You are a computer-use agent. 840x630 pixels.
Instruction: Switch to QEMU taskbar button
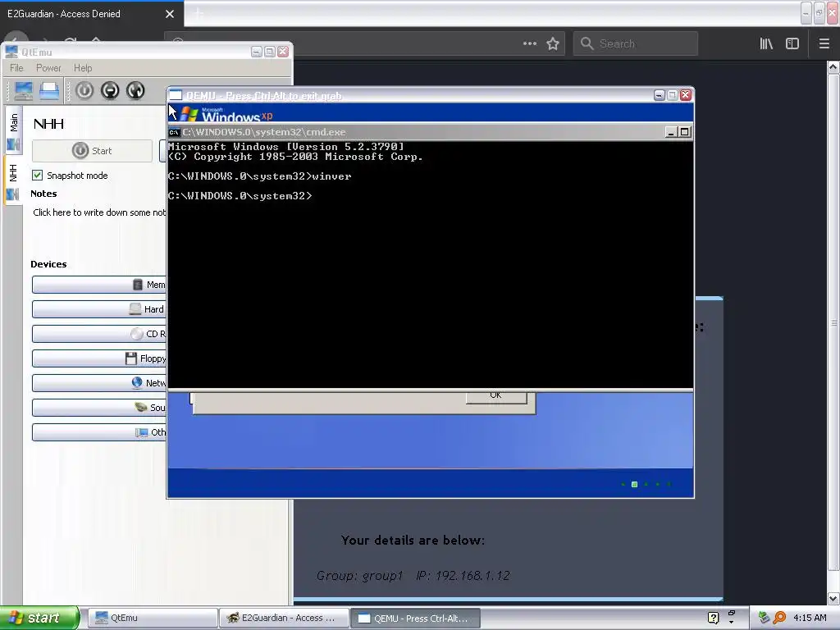tap(415, 618)
